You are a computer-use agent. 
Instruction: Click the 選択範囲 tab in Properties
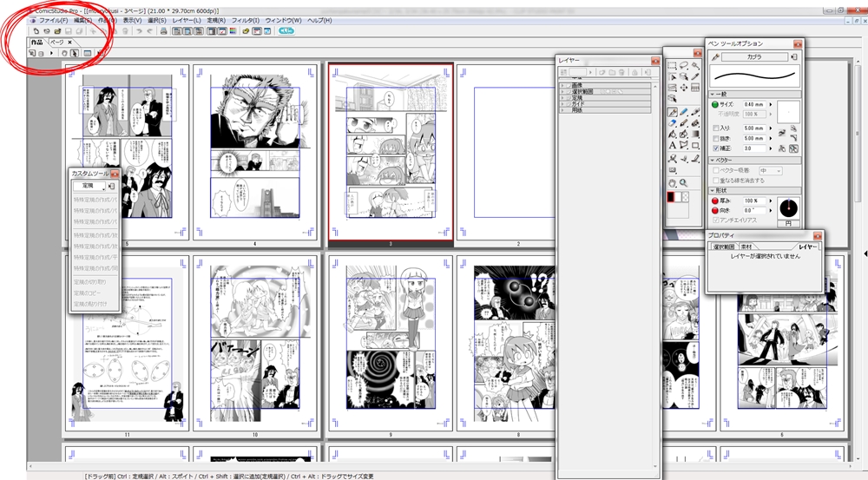pos(724,247)
